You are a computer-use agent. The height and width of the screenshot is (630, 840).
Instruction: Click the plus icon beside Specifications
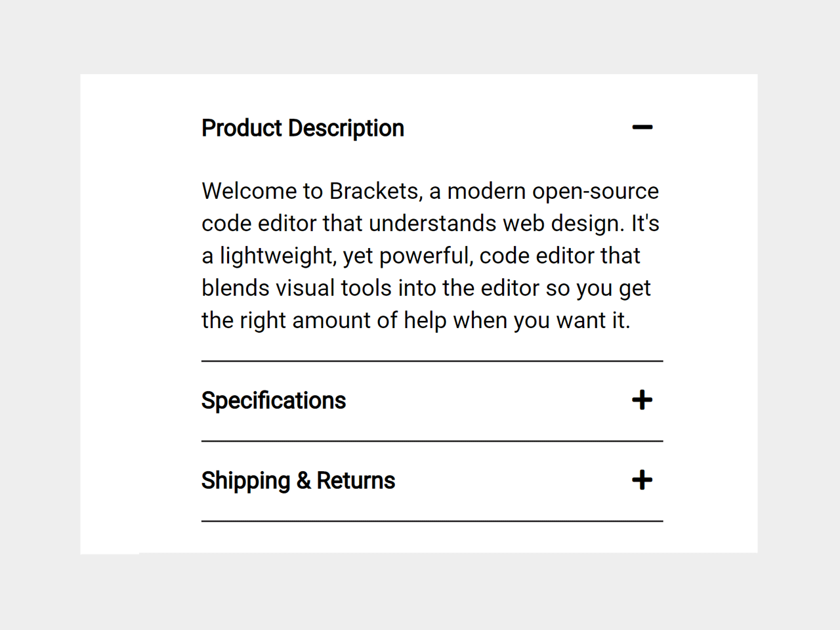click(x=642, y=400)
